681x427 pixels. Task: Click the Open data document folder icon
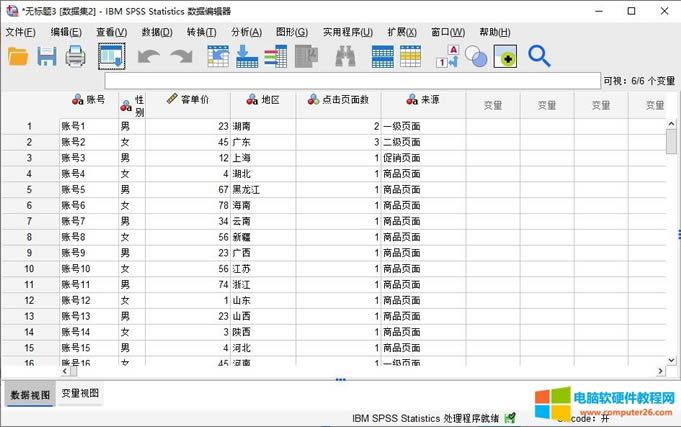tap(18, 57)
